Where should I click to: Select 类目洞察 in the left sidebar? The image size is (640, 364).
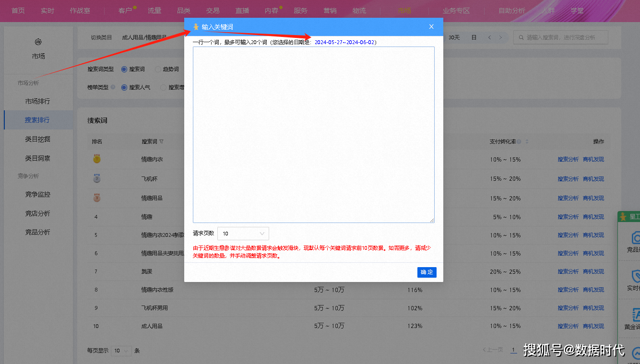[x=37, y=158]
